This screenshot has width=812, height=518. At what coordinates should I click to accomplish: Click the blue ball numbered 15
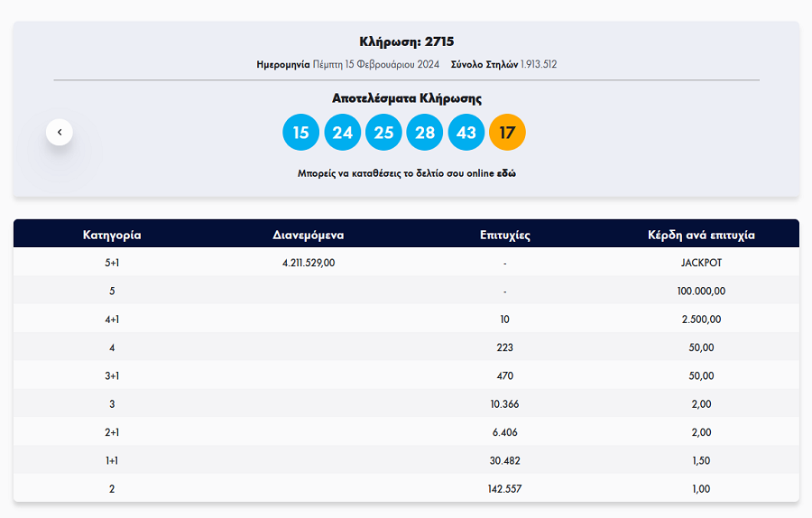pyautogui.click(x=301, y=133)
